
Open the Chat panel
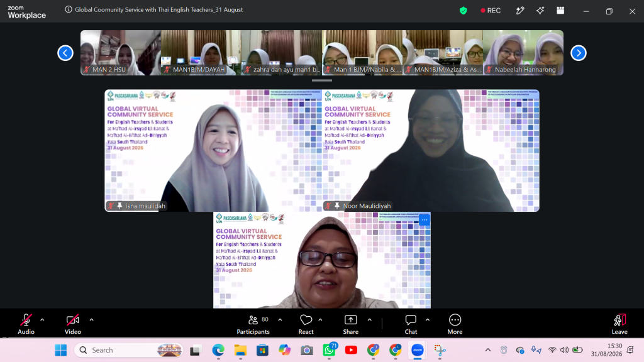pyautogui.click(x=411, y=324)
